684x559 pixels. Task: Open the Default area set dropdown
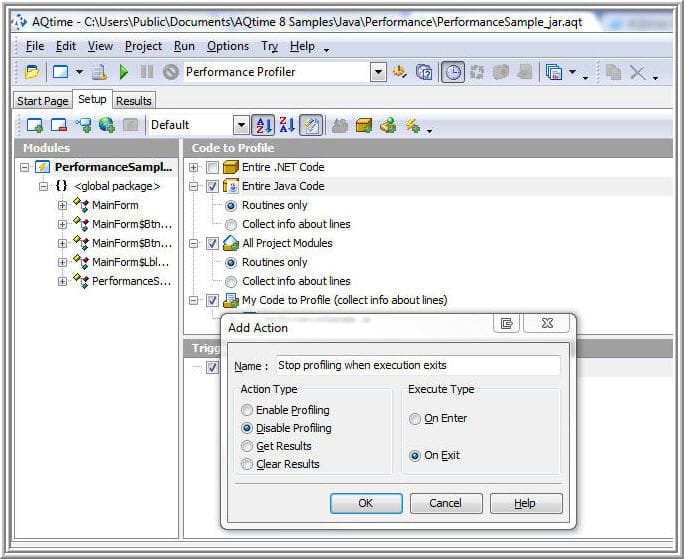241,126
